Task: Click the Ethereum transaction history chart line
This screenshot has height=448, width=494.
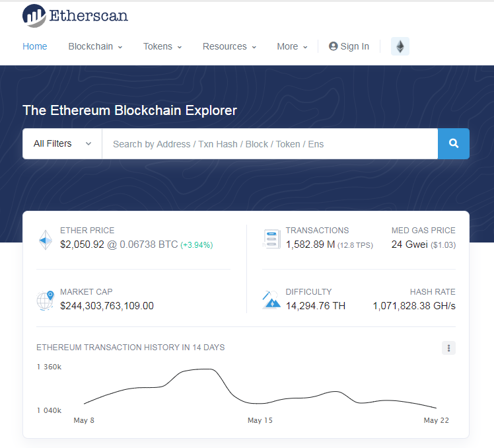Action: tap(260, 389)
